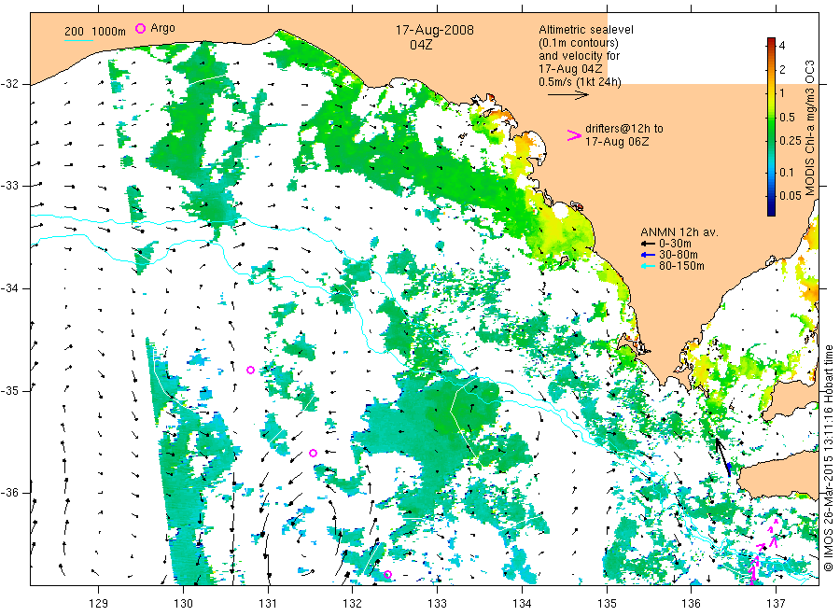Click the latitude axis label -33
The height and width of the screenshot is (616, 840).
click(x=10, y=187)
